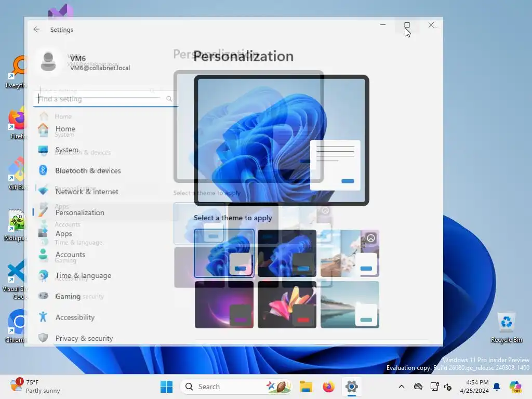Click the Time & language globe icon
The image size is (532, 399).
(43, 275)
